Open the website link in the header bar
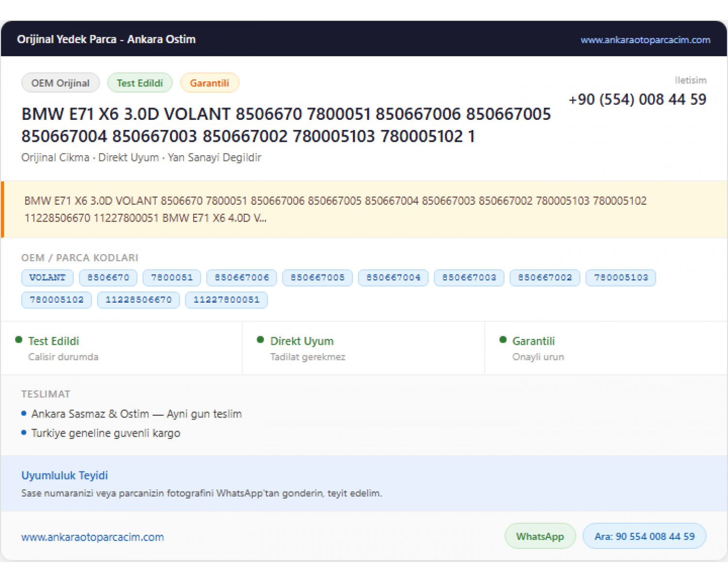This screenshot has height=582, width=728. pyautogui.click(x=645, y=40)
